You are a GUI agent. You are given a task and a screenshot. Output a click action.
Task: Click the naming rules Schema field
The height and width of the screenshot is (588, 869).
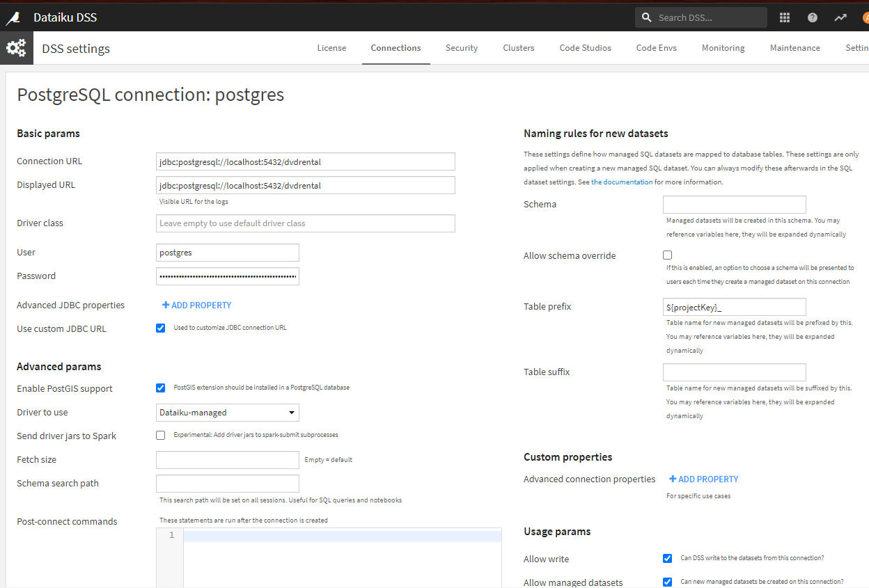735,205
